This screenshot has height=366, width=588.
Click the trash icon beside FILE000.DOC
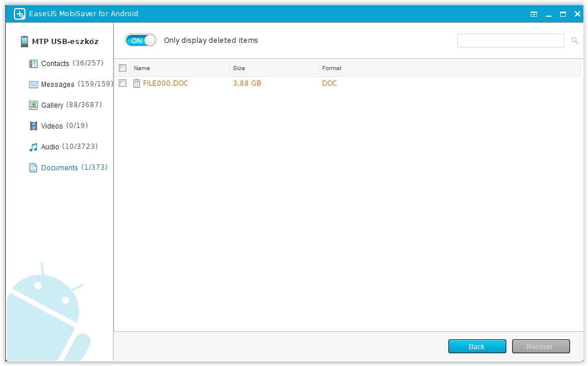137,83
